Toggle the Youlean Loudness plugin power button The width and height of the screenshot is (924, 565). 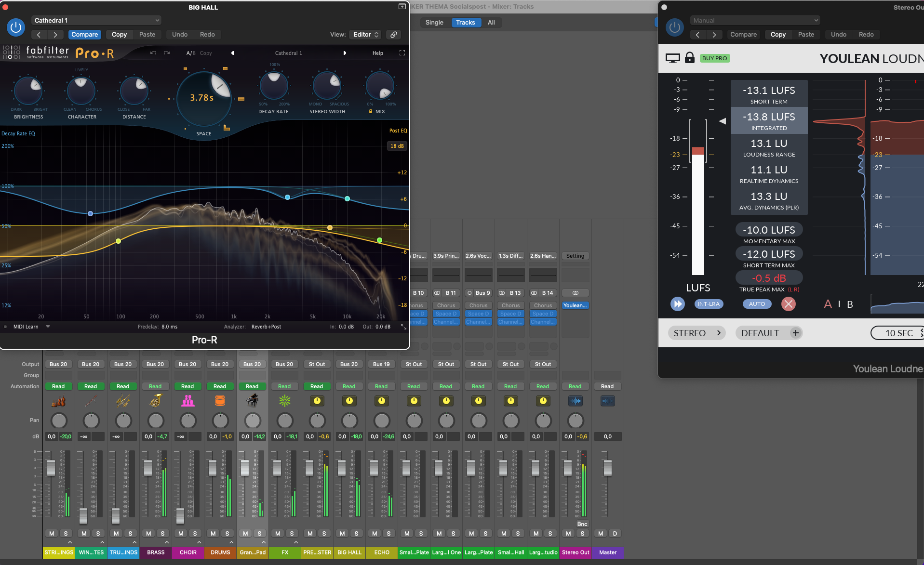675,27
